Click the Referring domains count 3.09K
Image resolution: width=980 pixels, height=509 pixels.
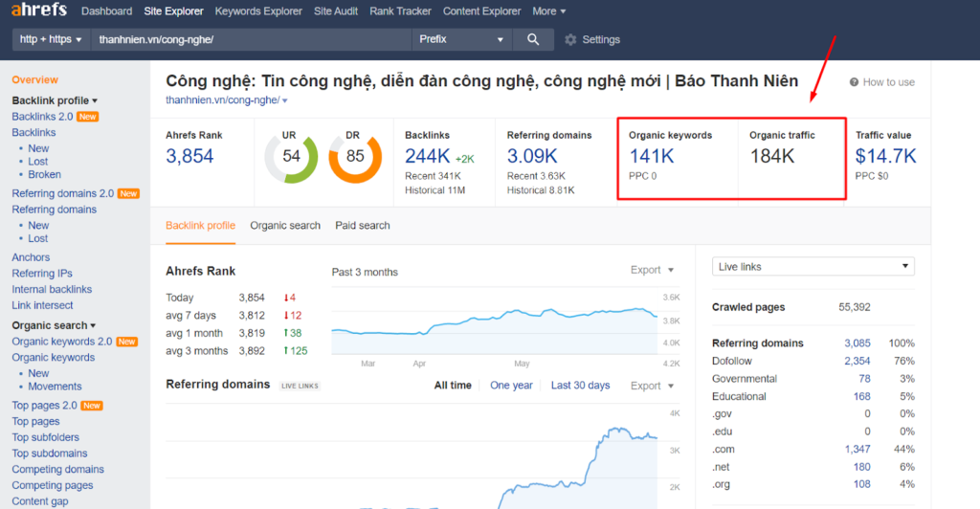532,156
